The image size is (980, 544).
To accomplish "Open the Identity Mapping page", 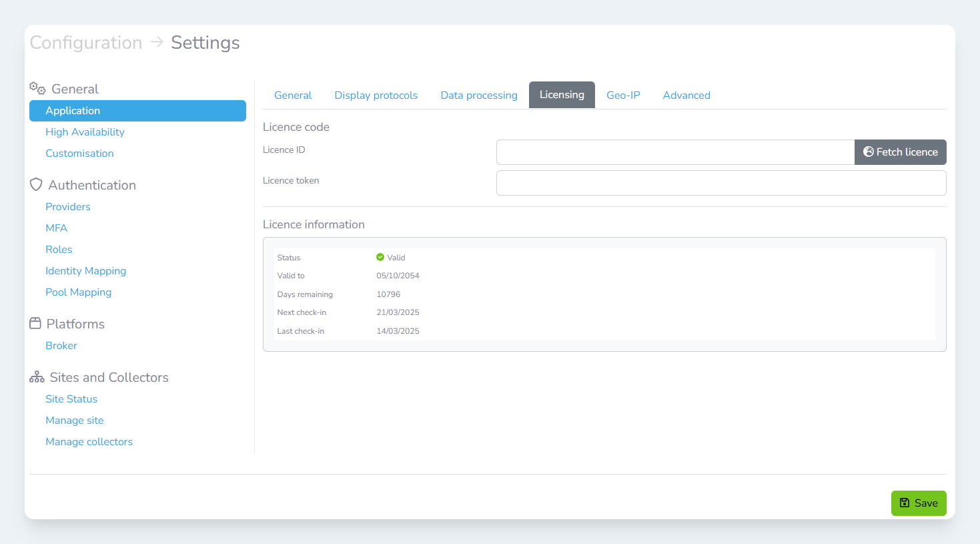I will pyautogui.click(x=85, y=271).
